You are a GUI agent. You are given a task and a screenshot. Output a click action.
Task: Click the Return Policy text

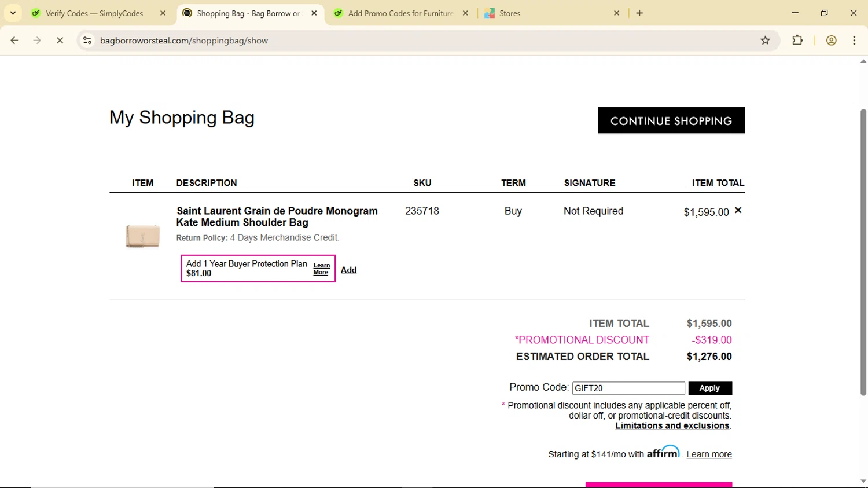[258, 237]
